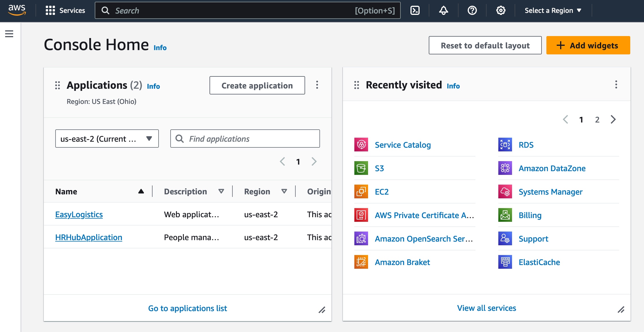Viewport: 644px width, 332px height.
Task: Click View all services
Action: pos(486,308)
